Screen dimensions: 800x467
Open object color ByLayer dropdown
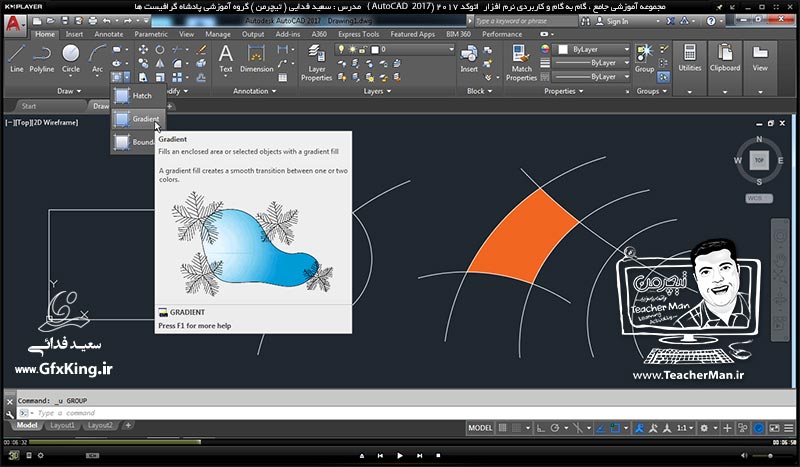[593, 50]
